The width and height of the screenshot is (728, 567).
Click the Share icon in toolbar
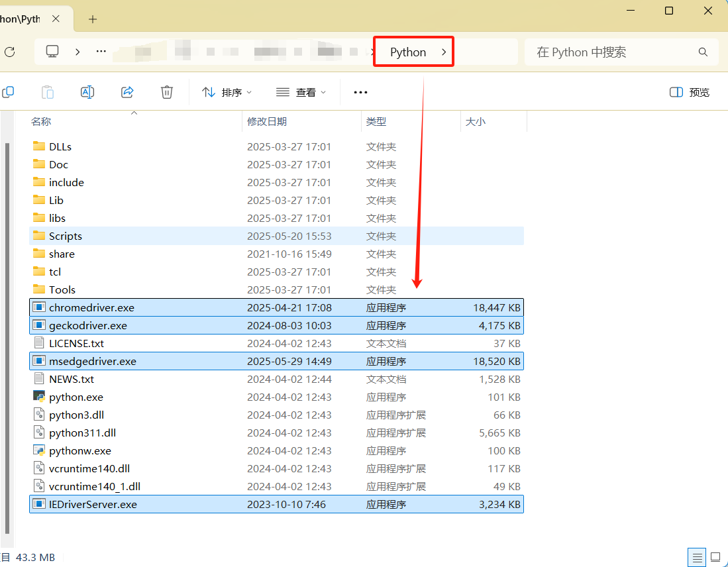click(127, 92)
